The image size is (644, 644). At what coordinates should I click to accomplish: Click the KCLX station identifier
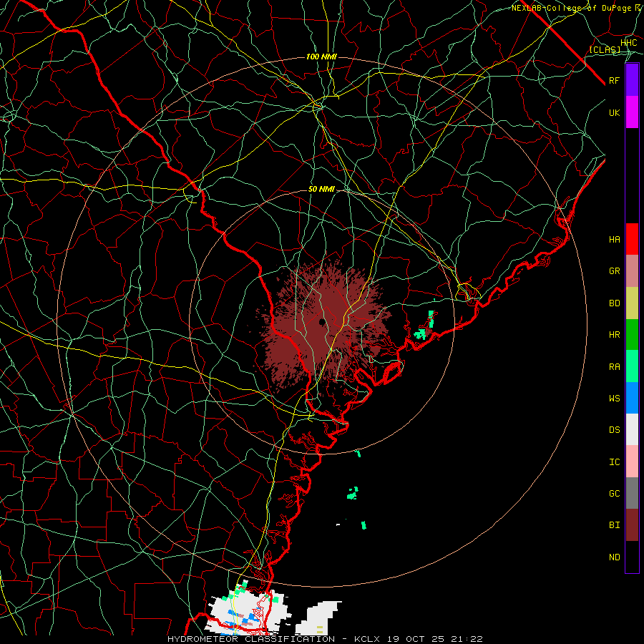368,639
